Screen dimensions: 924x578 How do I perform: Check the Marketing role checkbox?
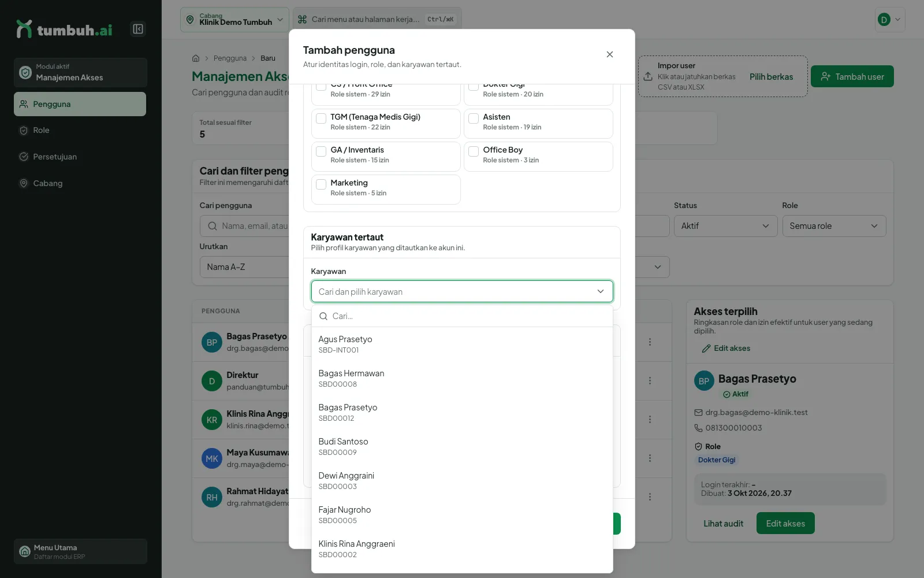[321, 184]
